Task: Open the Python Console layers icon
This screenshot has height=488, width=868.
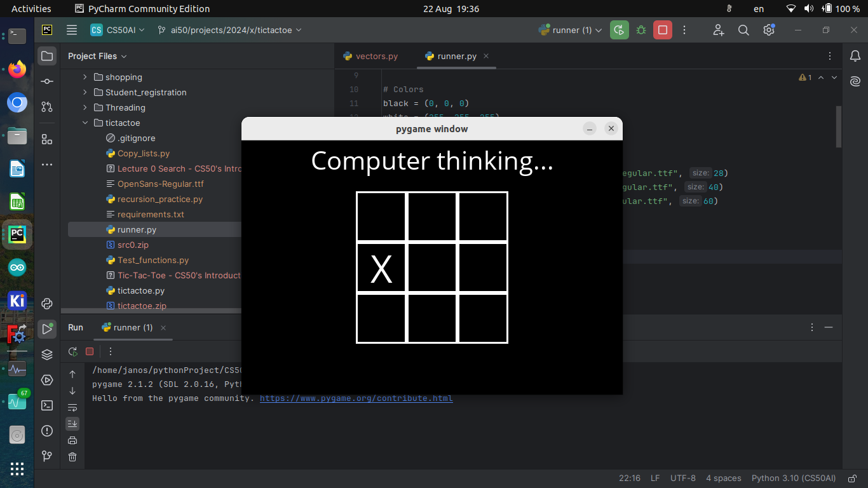Action: pyautogui.click(x=47, y=355)
